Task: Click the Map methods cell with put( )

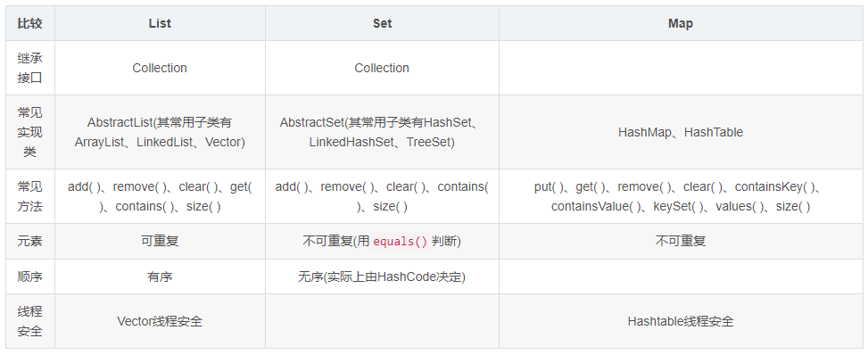Action: [681, 196]
